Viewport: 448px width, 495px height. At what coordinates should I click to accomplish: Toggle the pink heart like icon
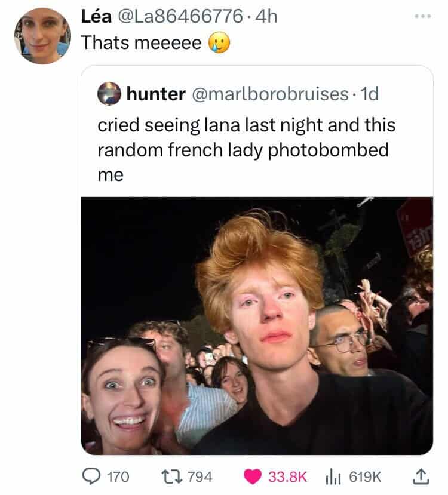coord(252,476)
